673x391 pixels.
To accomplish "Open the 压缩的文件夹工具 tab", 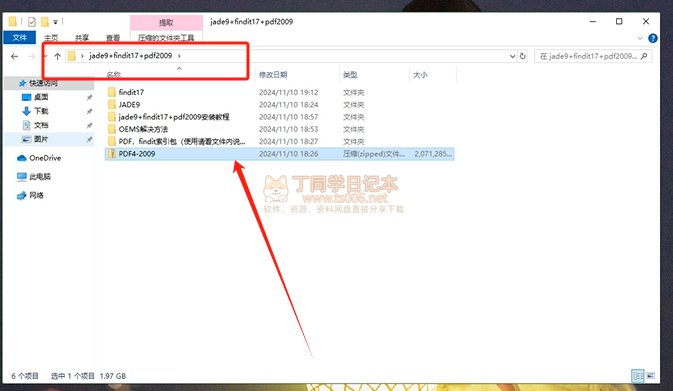I will tap(166, 38).
